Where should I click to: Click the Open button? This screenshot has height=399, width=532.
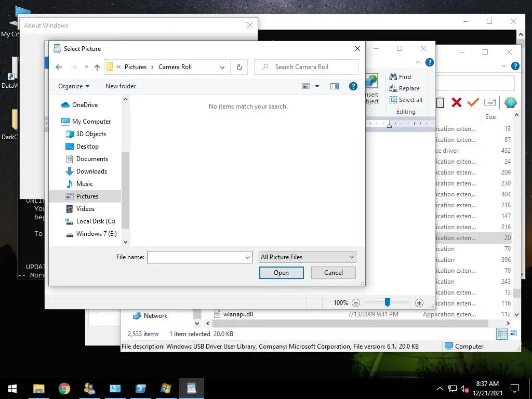(x=281, y=273)
